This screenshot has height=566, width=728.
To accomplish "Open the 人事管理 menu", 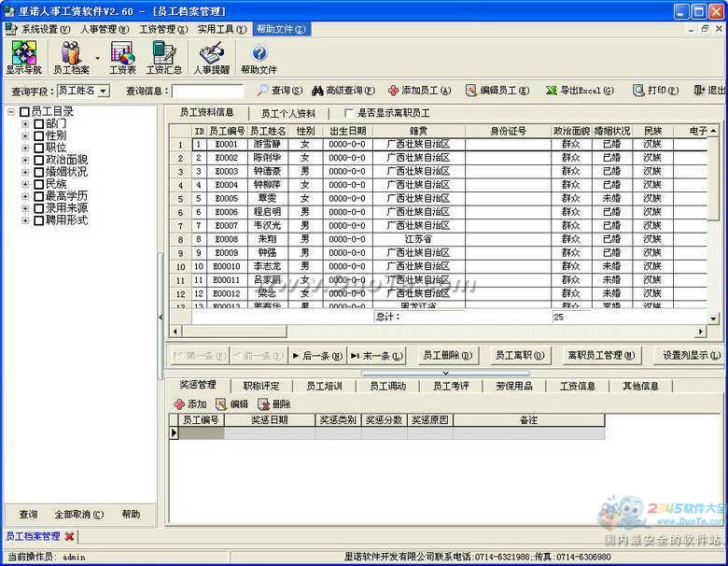I will click(x=105, y=29).
